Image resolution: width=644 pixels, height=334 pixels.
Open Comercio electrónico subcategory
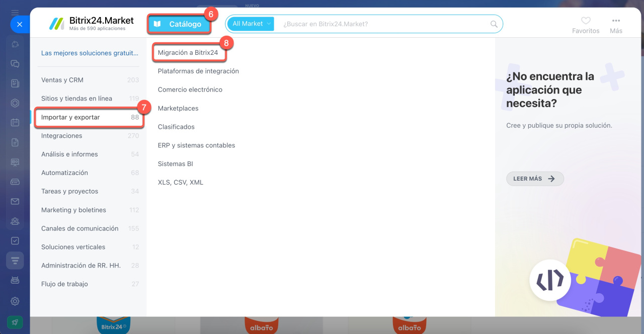coord(190,90)
